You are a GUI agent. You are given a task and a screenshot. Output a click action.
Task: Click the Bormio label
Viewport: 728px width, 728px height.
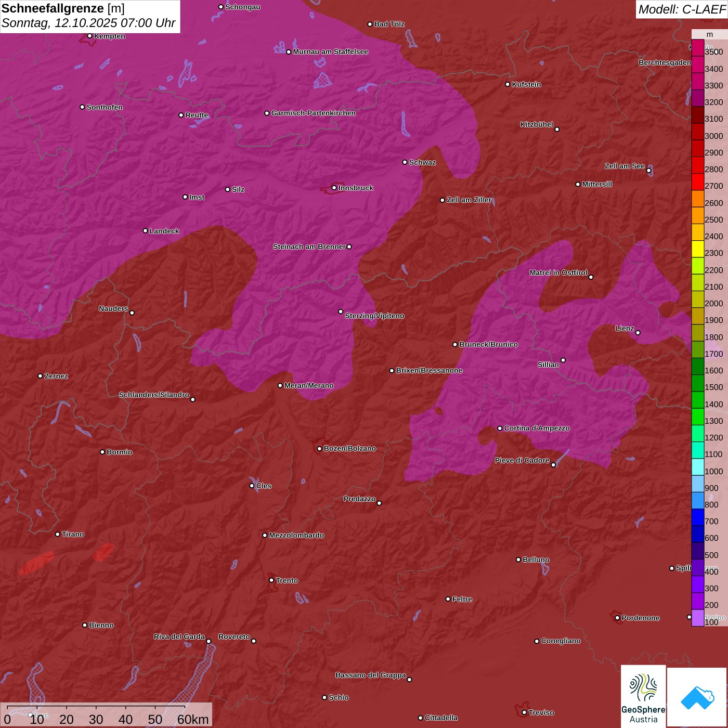[x=120, y=452]
